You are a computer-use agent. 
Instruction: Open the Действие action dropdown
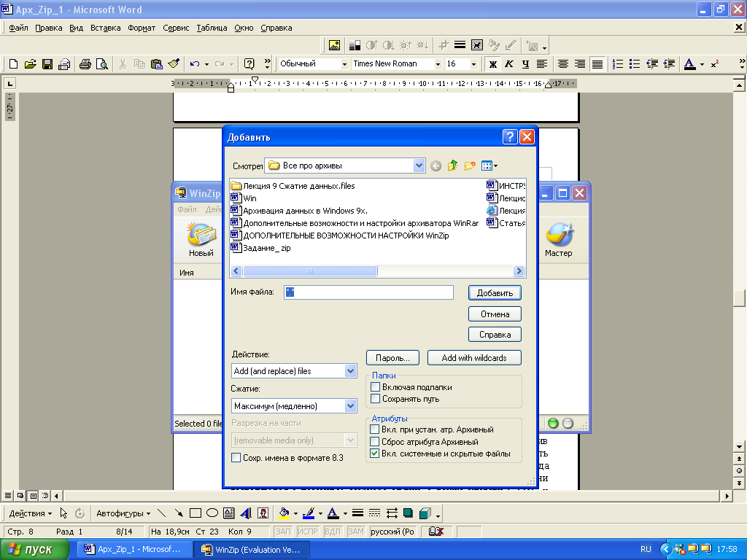(x=350, y=371)
